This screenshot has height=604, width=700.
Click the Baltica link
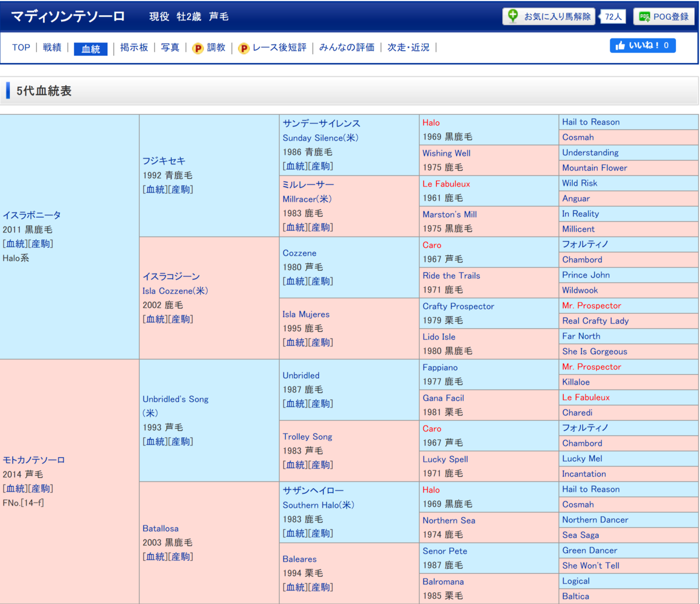click(x=576, y=596)
